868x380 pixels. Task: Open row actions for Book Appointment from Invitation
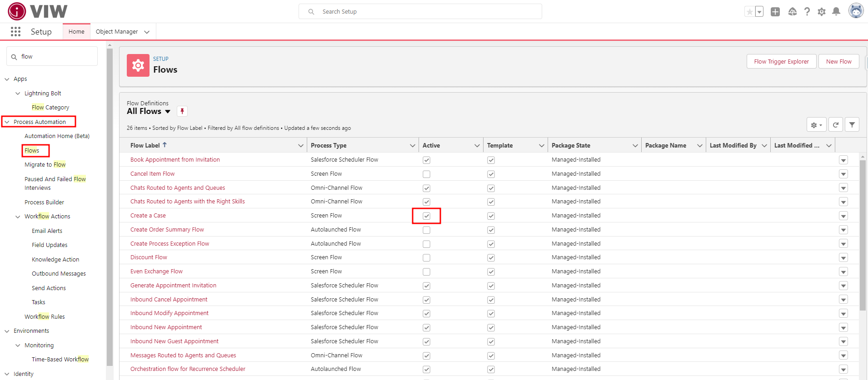[843, 160]
